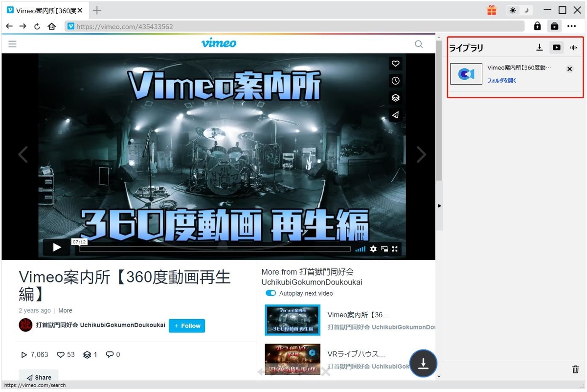587x392 pixels.
Task: Go back with the browser back arrow
Action: click(9, 26)
